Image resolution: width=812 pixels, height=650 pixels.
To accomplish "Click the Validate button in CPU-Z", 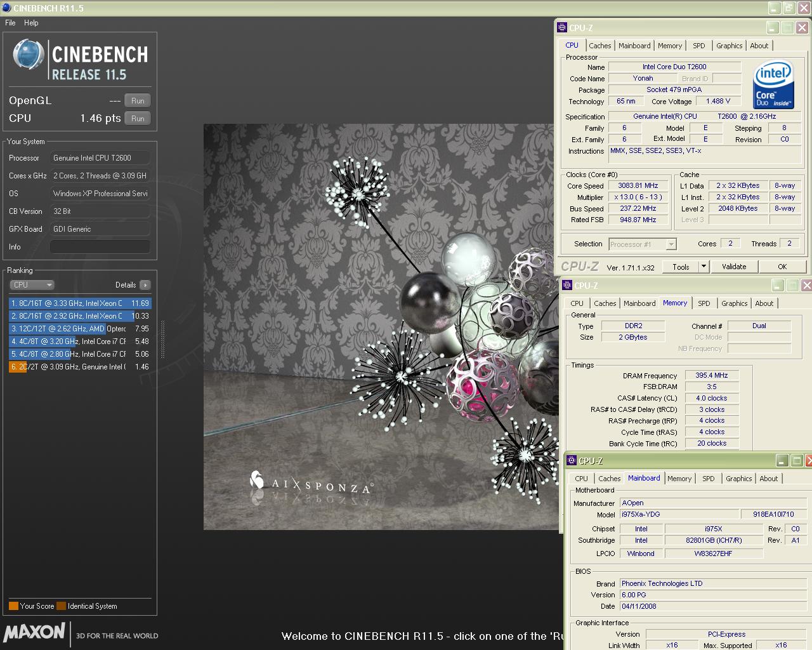I will [734, 267].
